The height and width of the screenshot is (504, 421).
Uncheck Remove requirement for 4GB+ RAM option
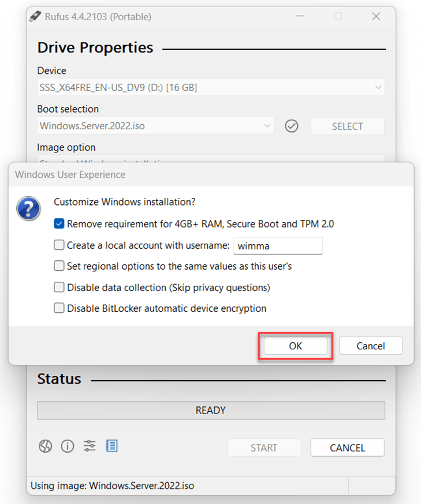click(x=59, y=223)
